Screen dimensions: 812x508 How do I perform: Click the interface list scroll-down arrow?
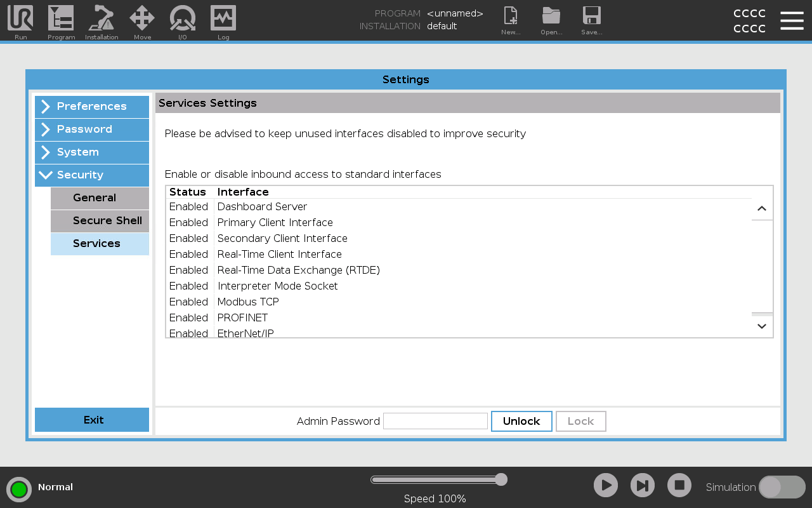tap(762, 326)
